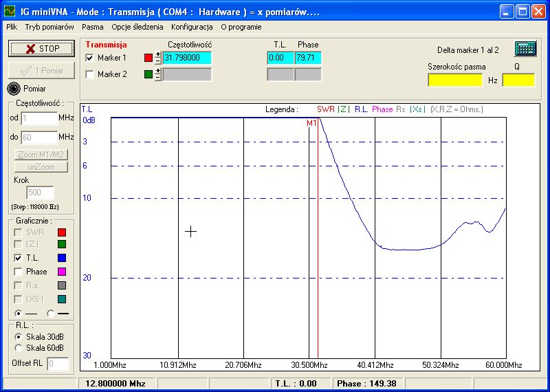Screen dimensions: 550x392
Task: Click the Marker 1 frequency field
Action: [186, 58]
